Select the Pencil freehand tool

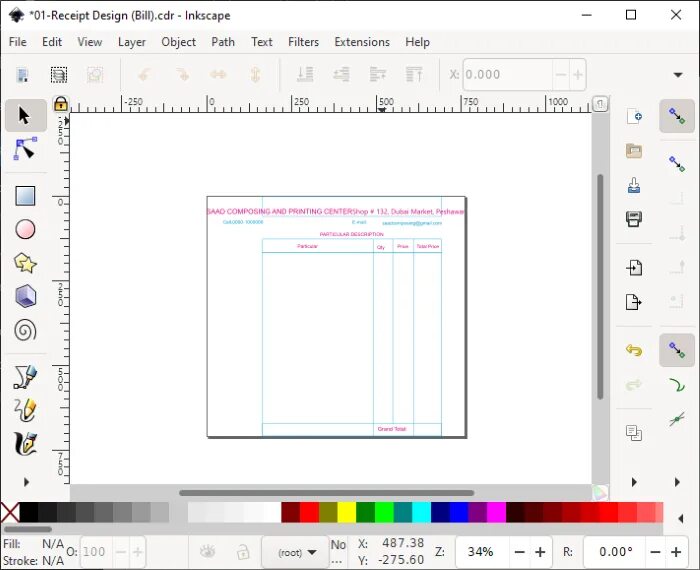pyautogui.click(x=25, y=411)
